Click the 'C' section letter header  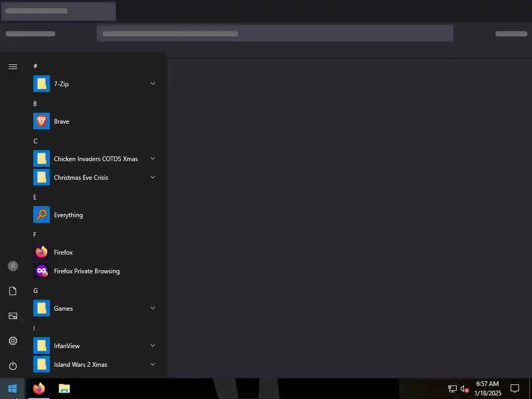(x=35, y=141)
